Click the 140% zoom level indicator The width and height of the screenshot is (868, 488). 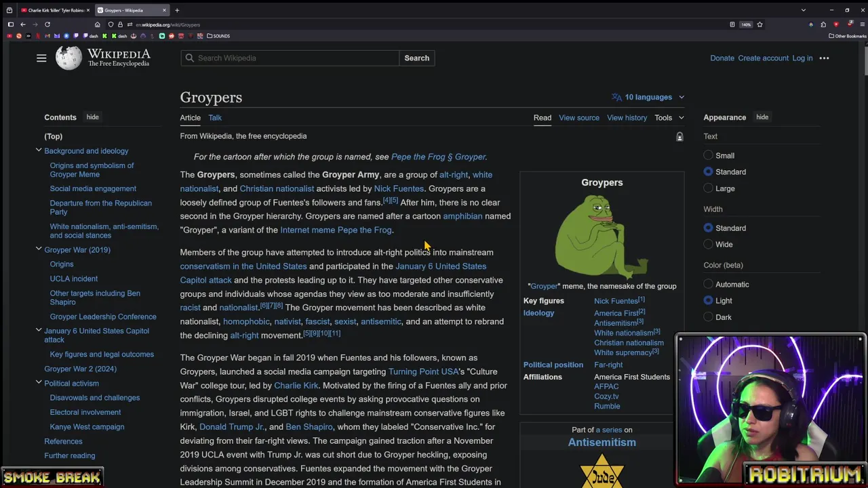(746, 24)
